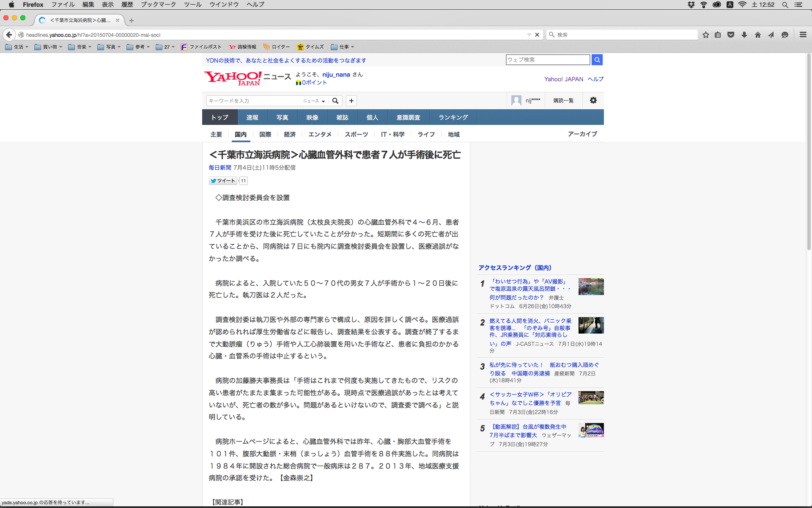Open the first ranking article thumbnail

coord(591,287)
